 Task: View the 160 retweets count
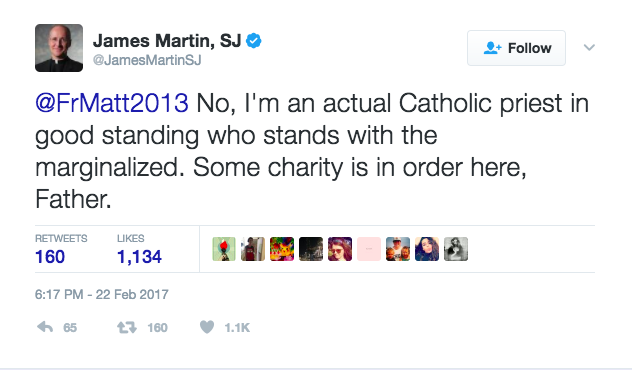click(50, 257)
